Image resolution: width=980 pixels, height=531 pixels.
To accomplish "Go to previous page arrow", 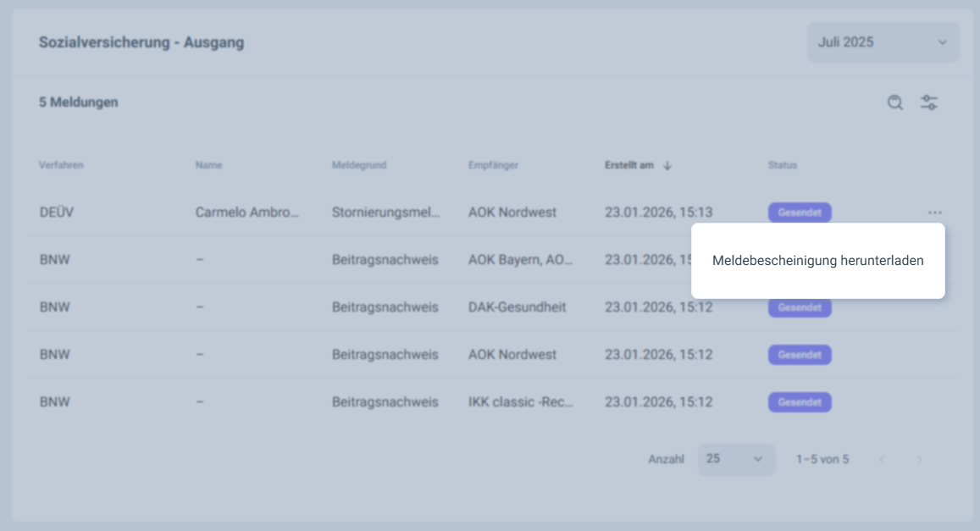I will coord(882,460).
